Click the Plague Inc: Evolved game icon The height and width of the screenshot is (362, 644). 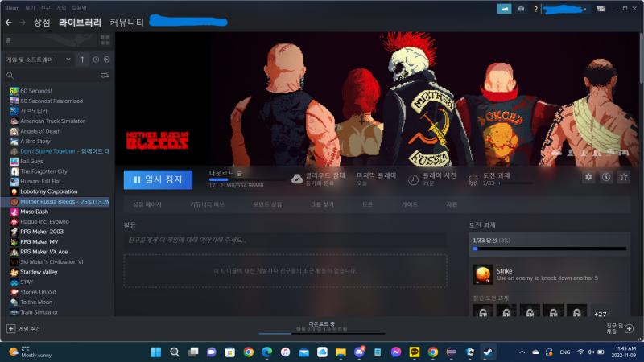(14, 222)
